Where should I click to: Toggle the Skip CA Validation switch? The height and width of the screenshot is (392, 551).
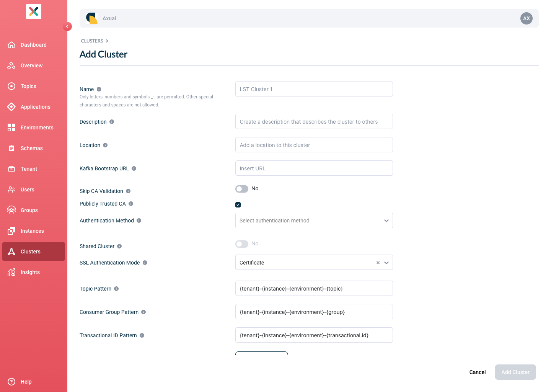tap(242, 189)
